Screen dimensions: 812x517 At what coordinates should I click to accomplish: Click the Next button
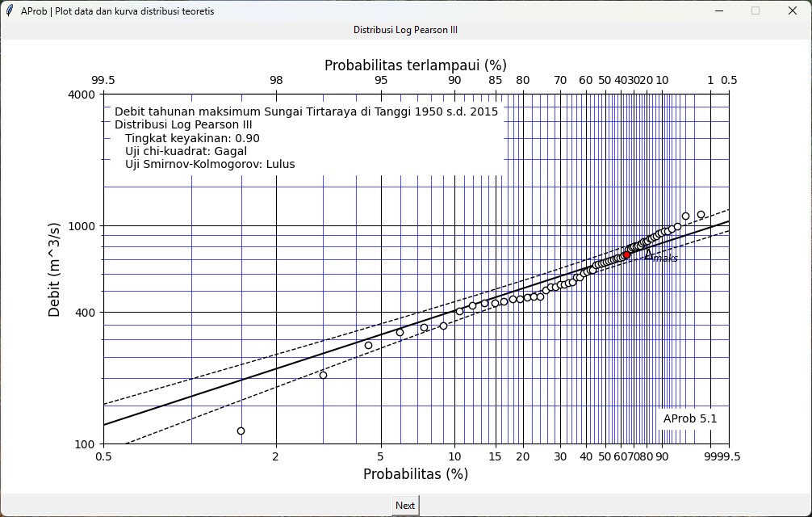click(x=405, y=506)
